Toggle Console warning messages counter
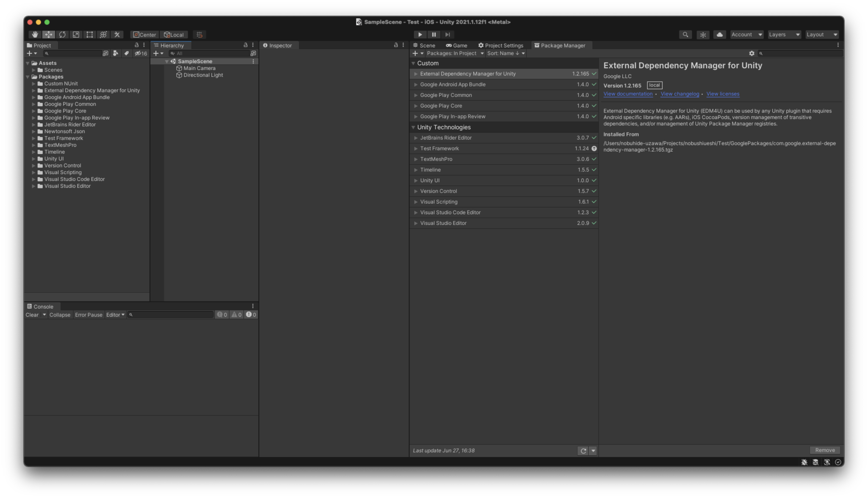The image size is (868, 498). 236,315
